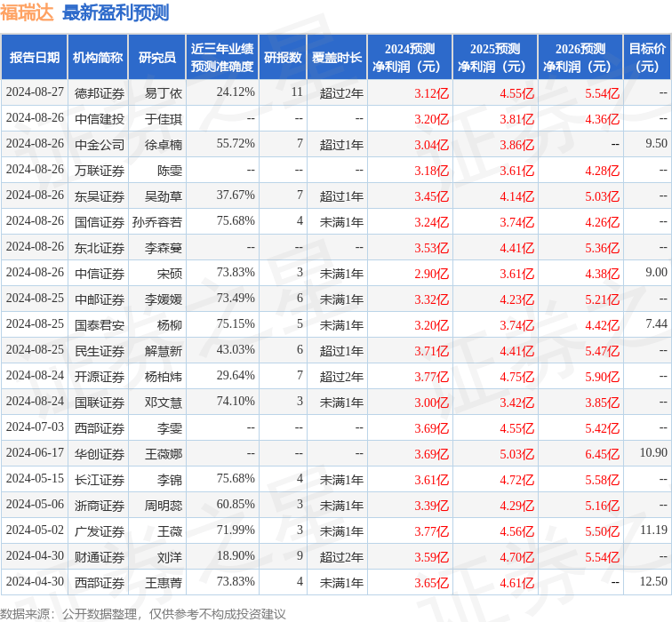Select the 近三年业绩预测准确度 column header
Screen dimensions: 672x622
(x=222, y=58)
